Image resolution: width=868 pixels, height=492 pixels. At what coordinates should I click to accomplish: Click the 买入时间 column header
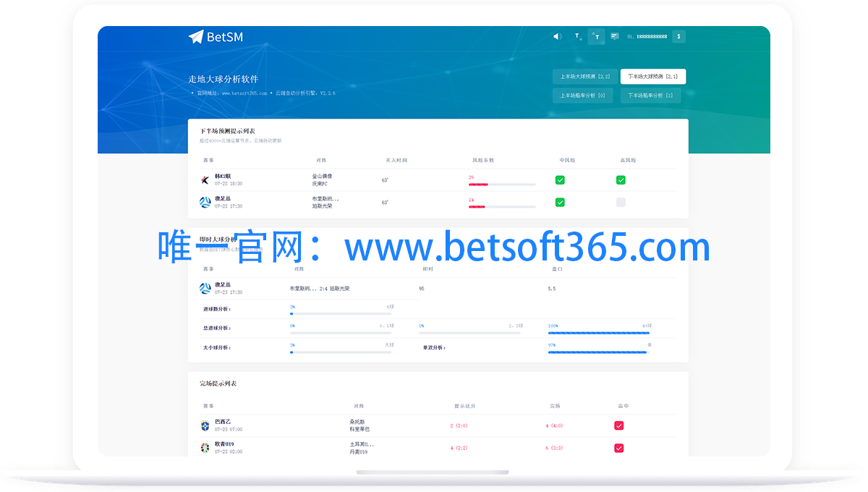pyautogui.click(x=396, y=160)
